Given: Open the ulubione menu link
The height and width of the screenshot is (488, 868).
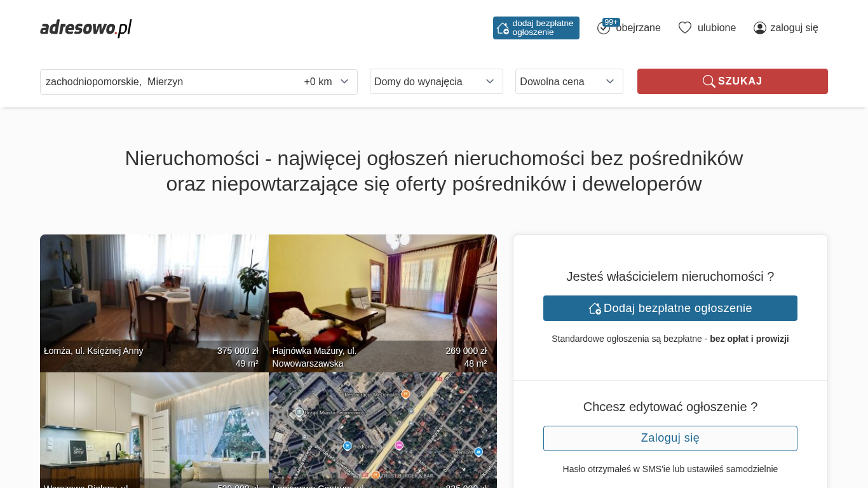Looking at the screenshot, I should 717,28.
